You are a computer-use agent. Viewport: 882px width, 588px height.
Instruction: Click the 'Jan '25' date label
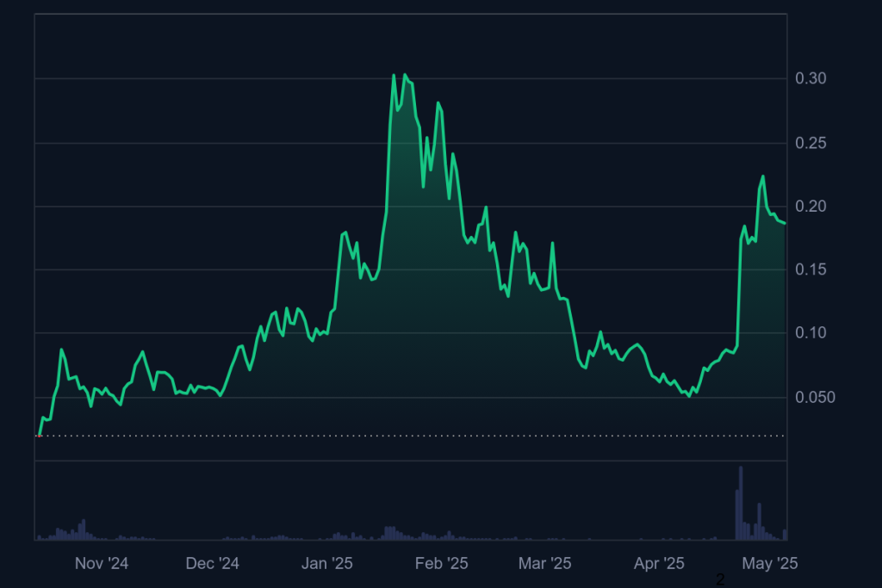pos(326,563)
